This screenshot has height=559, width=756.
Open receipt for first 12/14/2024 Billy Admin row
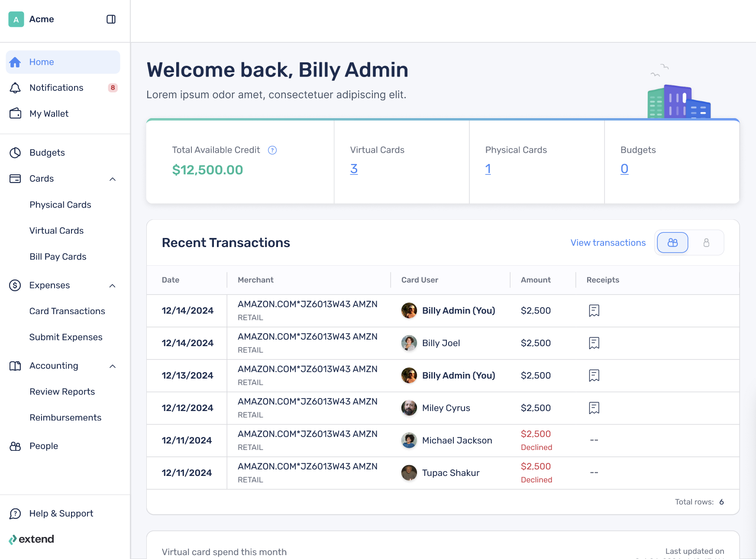pos(594,311)
